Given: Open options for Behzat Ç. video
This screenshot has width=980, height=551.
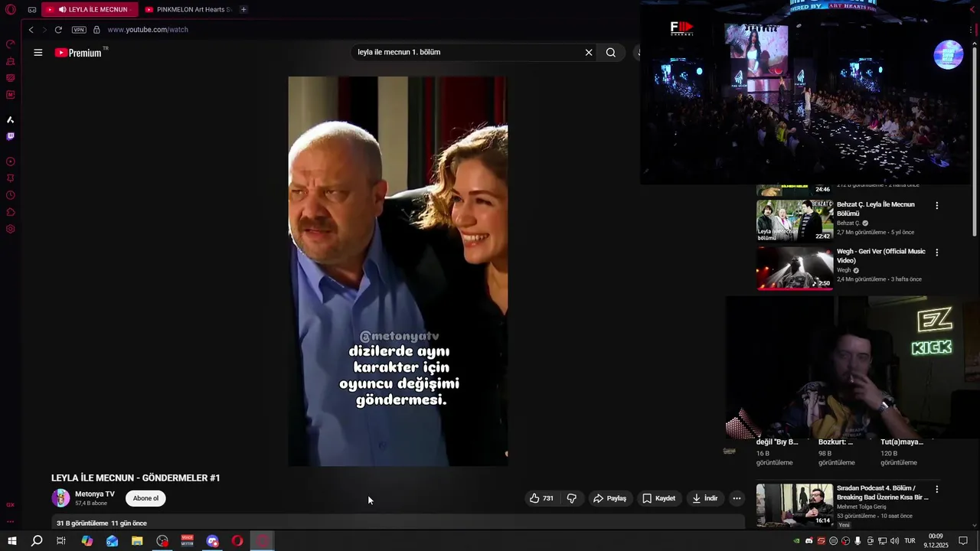Looking at the screenshot, I should 936,206.
